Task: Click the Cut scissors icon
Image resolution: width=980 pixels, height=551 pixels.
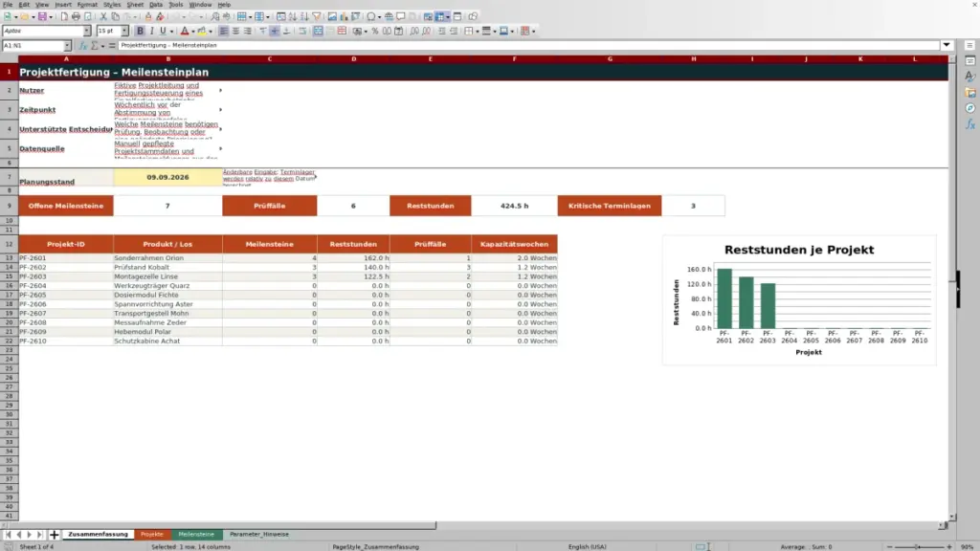Action: click(103, 17)
